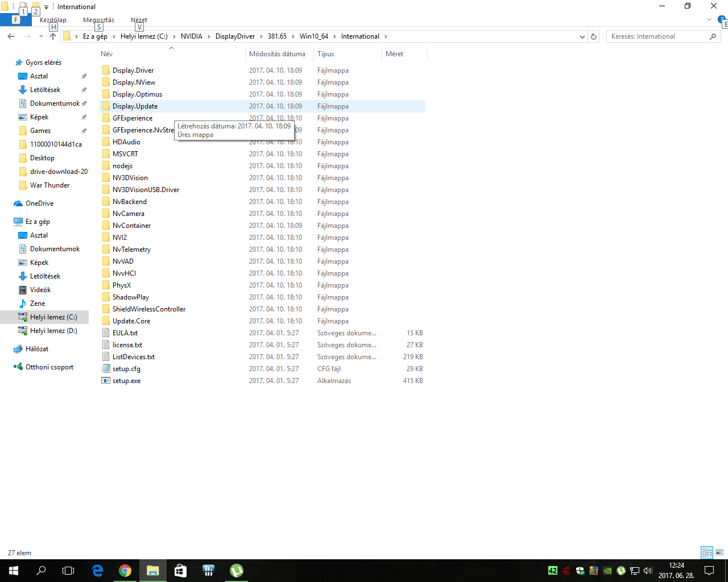Launch Google Chrome from taskbar

[x=125, y=571]
